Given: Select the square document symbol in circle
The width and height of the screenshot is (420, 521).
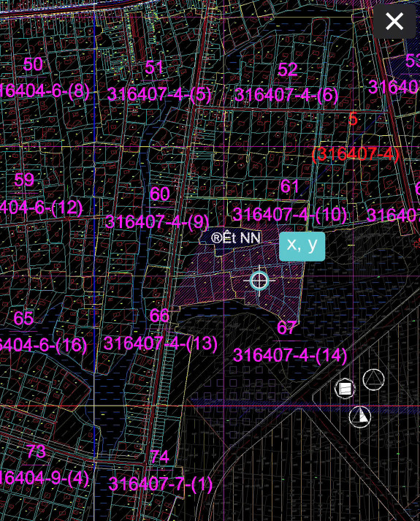Looking at the screenshot, I should click(x=345, y=389).
